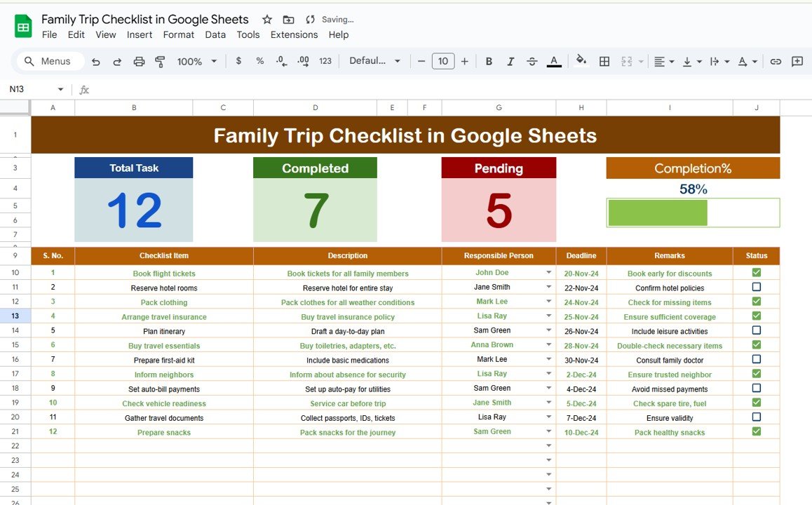Star the Family Trip Checklist document
Screen dimensions: 812x505
pyautogui.click(x=266, y=20)
